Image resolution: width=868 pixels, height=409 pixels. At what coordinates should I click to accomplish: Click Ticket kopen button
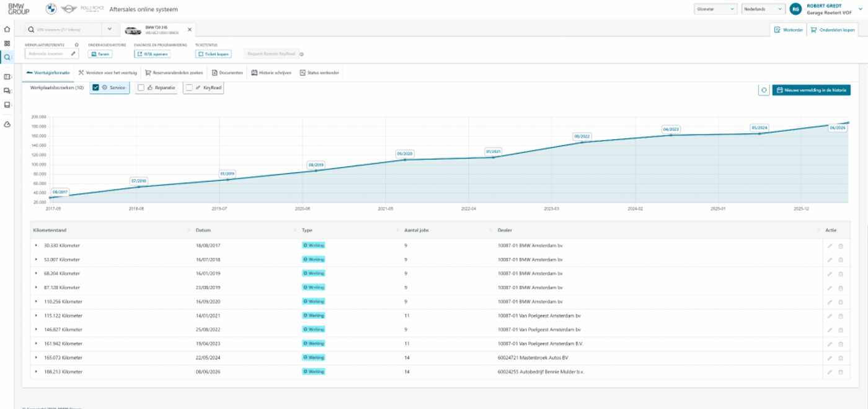[x=213, y=54]
